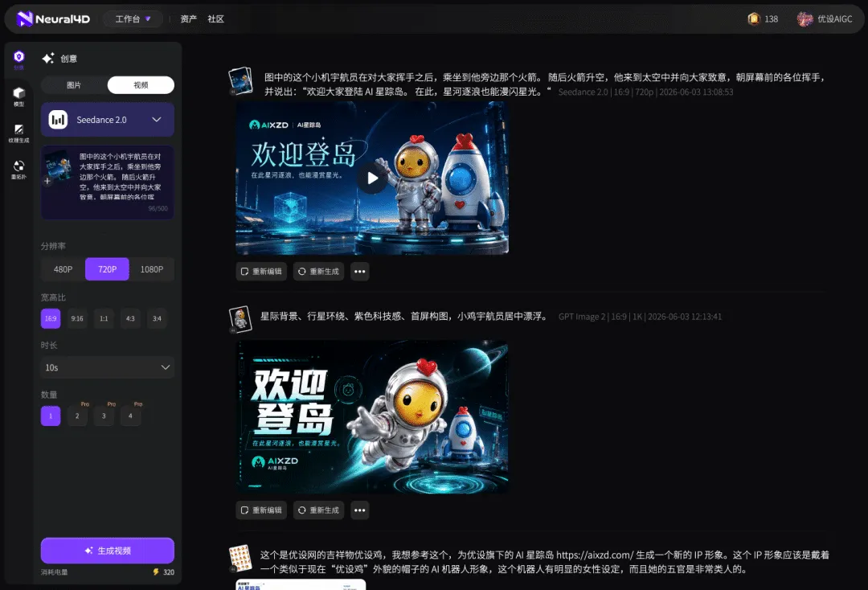Click the coin balance icon showing 138
The height and width of the screenshot is (590, 868).
pos(753,18)
